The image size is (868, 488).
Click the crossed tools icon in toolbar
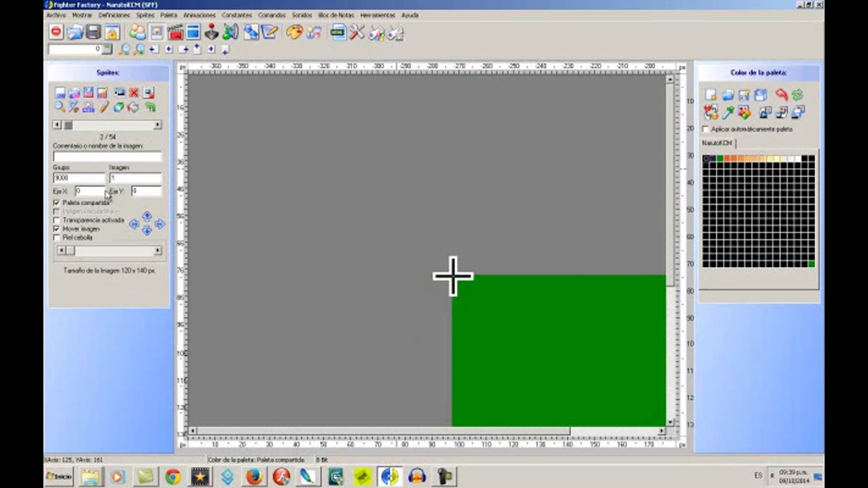tap(357, 32)
